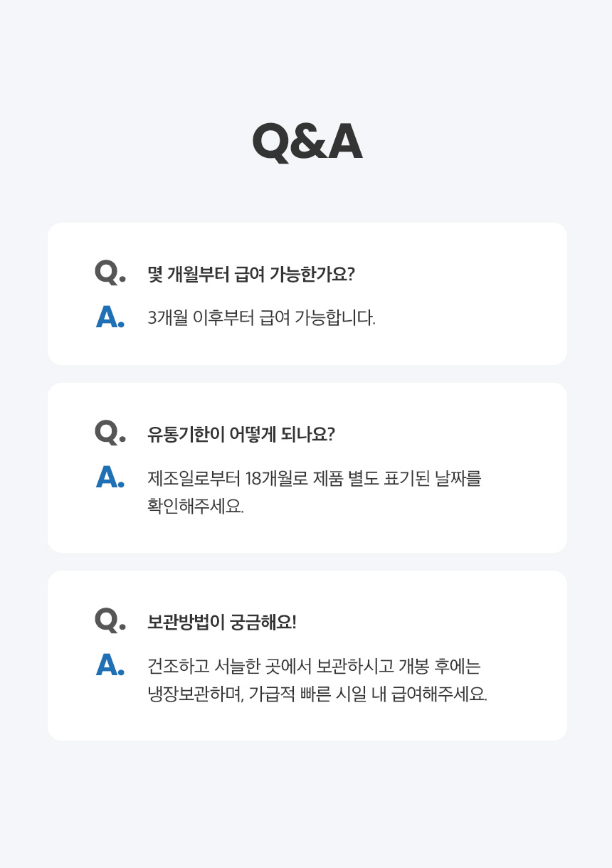Screen dimensions: 612x868
Task: Click the letter A in the Q&A title
Action: [344, 142]
